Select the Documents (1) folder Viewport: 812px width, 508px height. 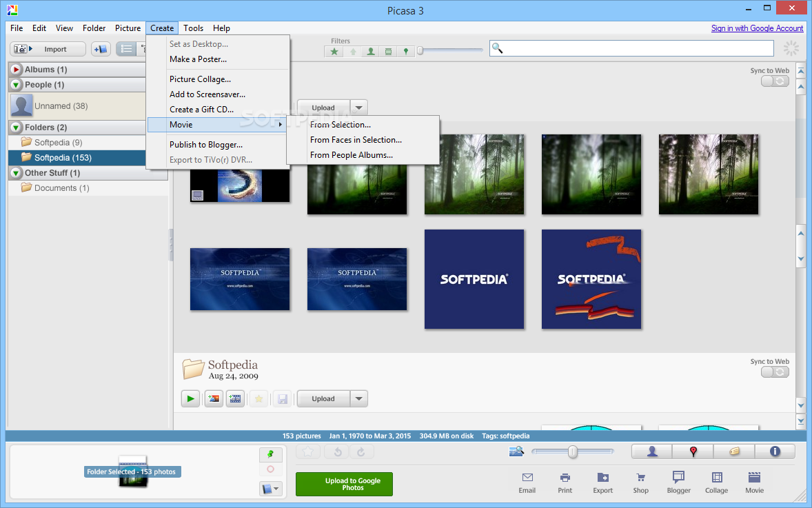[x=88, y=188]
